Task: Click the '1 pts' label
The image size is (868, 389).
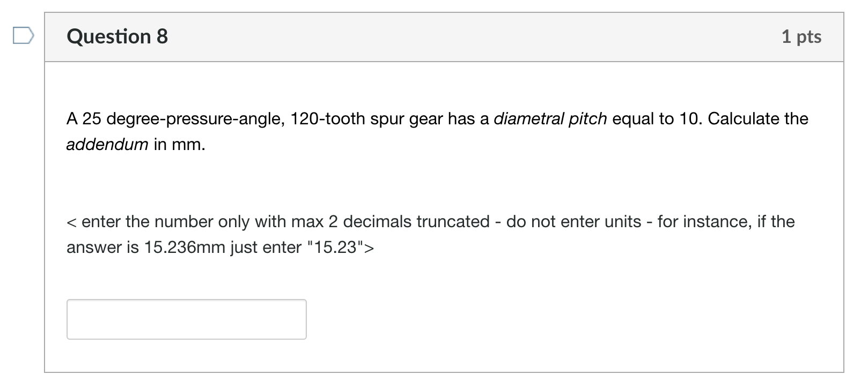Action: 801,36
